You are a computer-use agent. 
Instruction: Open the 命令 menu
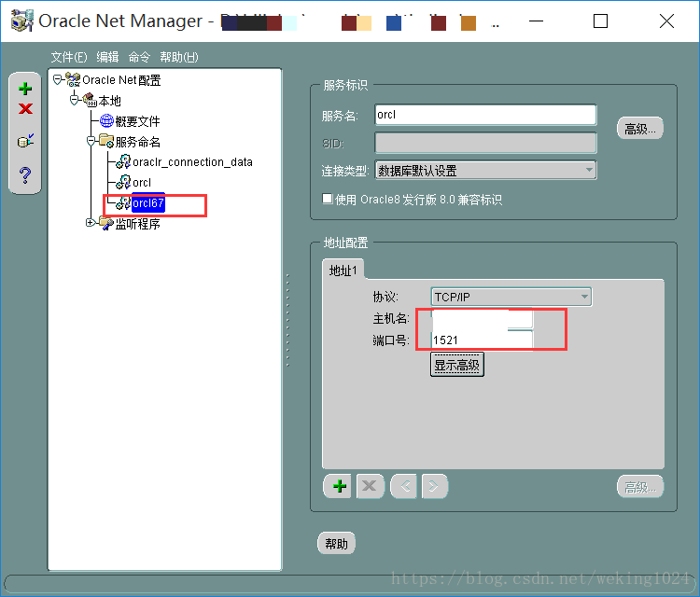point(139,57)
